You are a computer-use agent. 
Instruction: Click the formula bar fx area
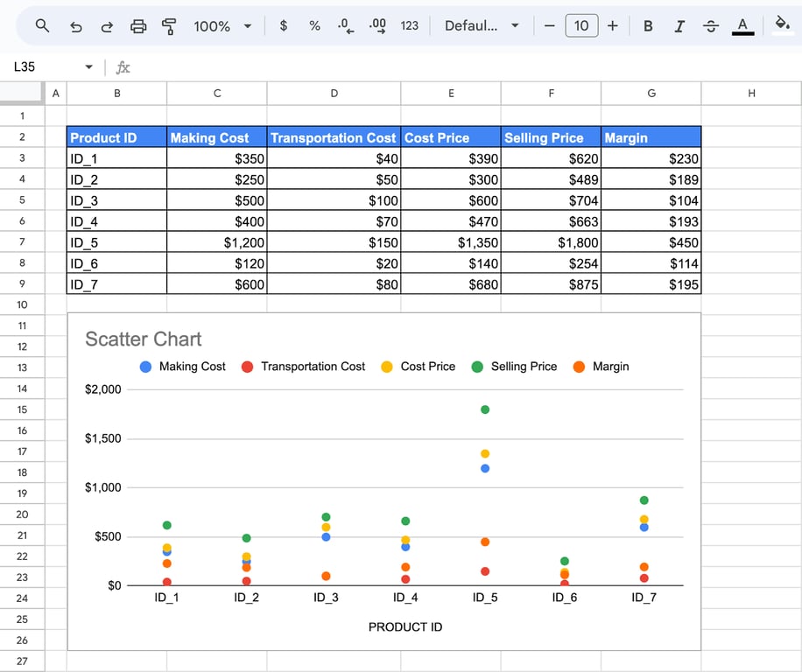[123, 67]
